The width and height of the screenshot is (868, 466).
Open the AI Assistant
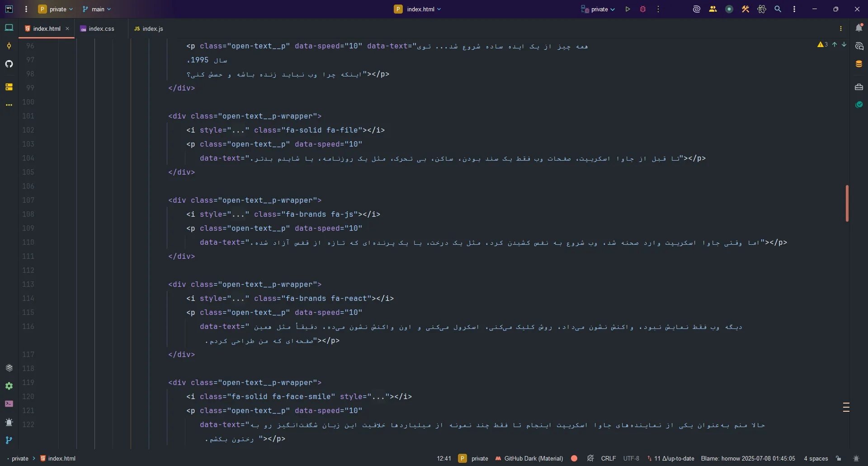coord(696,9)
